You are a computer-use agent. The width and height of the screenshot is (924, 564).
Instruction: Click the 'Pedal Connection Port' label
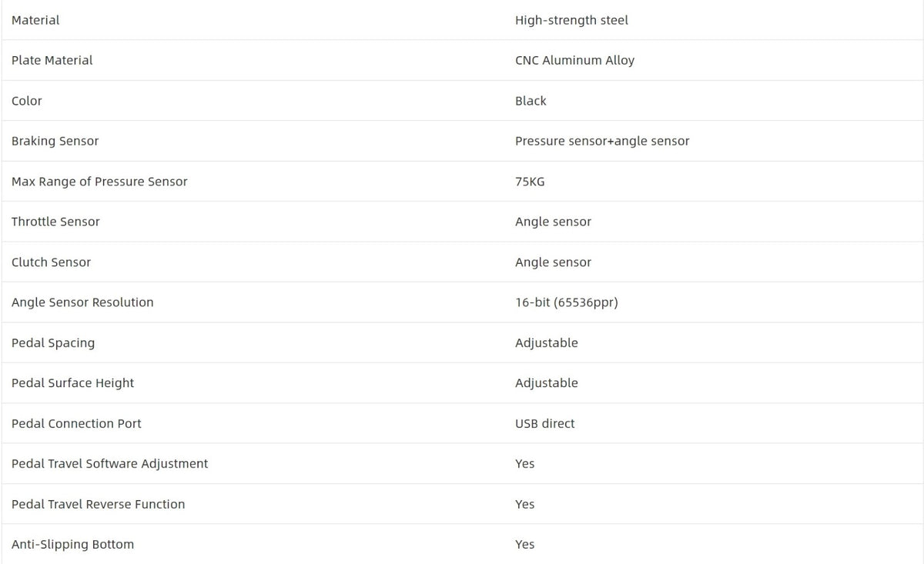[76, 423]
